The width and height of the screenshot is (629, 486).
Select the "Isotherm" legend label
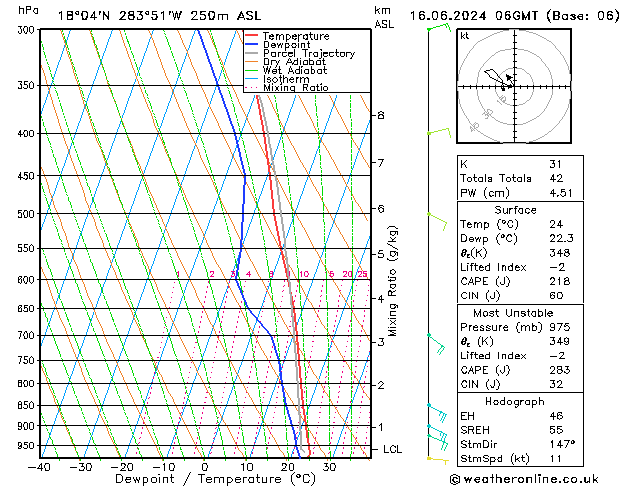coord(286,79)
